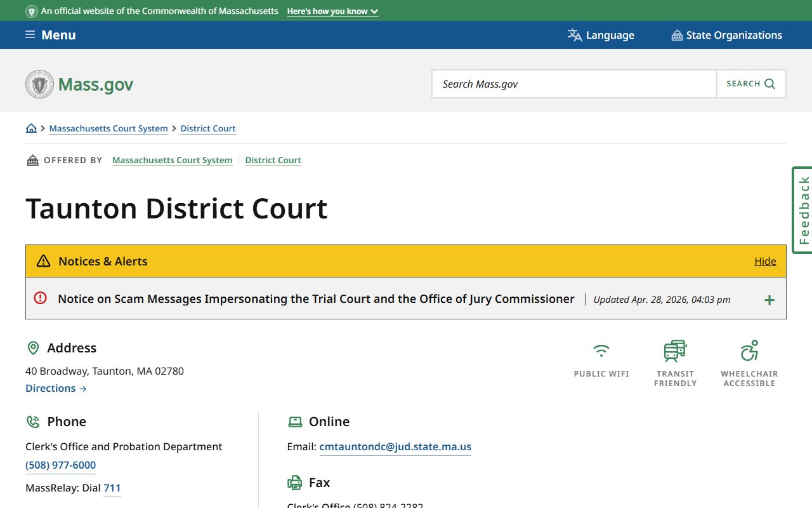Click the magnifying glass search icon
Viewport: 812px width, 508px height.
770,84
